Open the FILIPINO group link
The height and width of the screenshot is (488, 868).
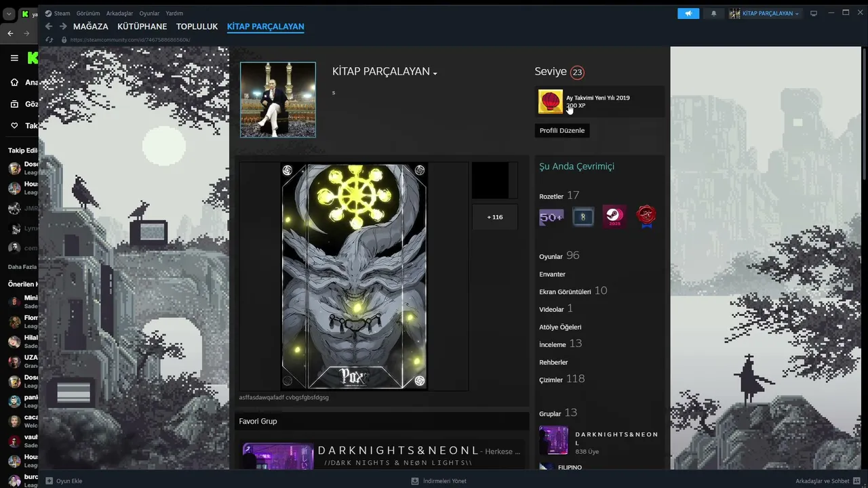click(x=570, y=467)
